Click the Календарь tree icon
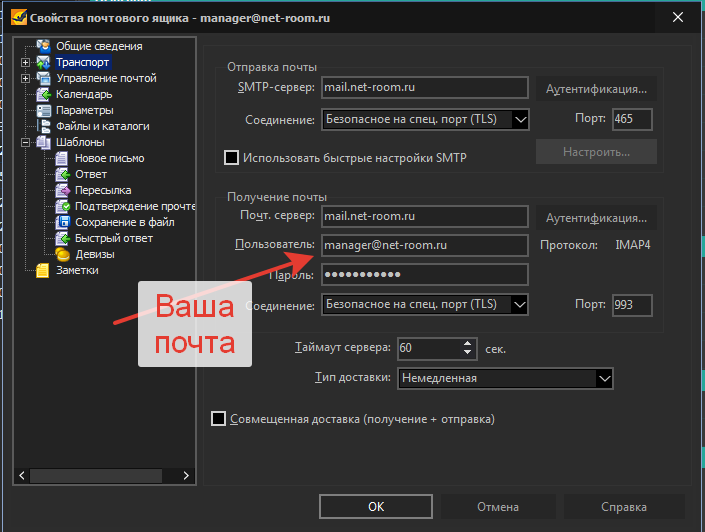The height and width of the screenshot is (532, 705). 44,94
